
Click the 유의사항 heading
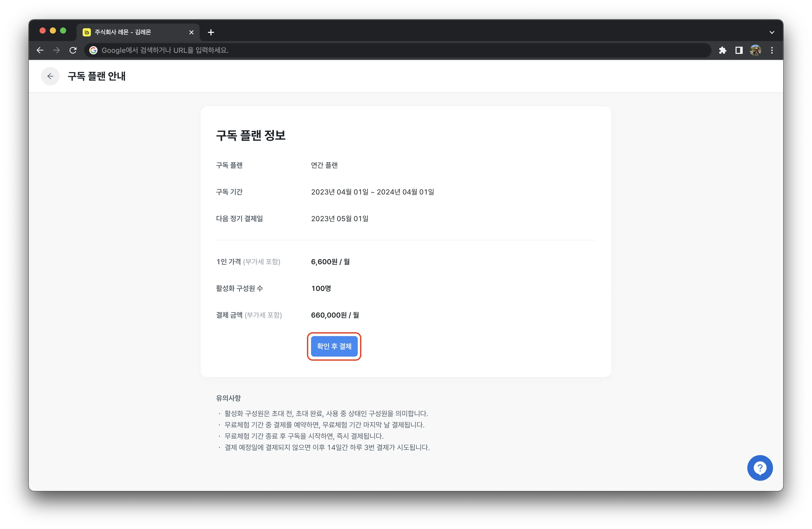(228, 398)
